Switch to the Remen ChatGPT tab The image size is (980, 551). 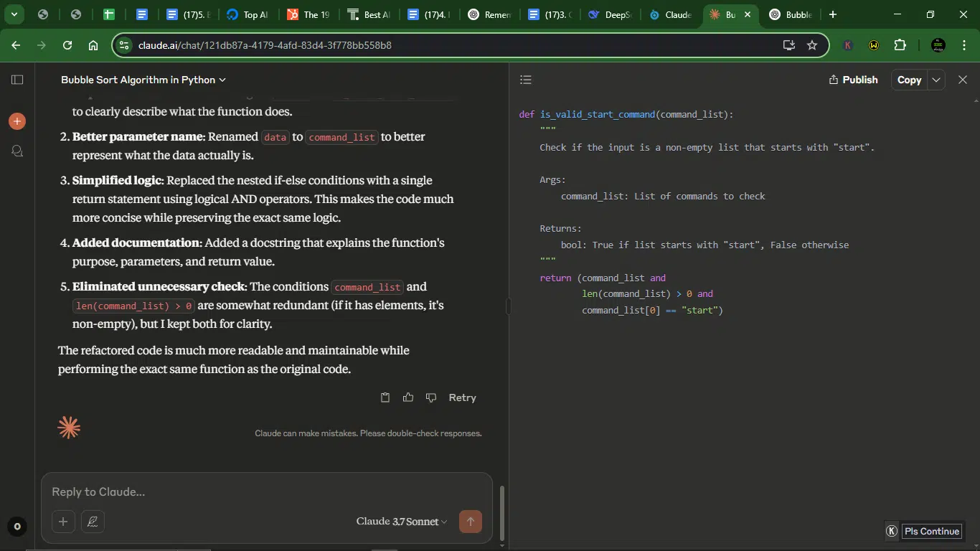tap(489, 14)
